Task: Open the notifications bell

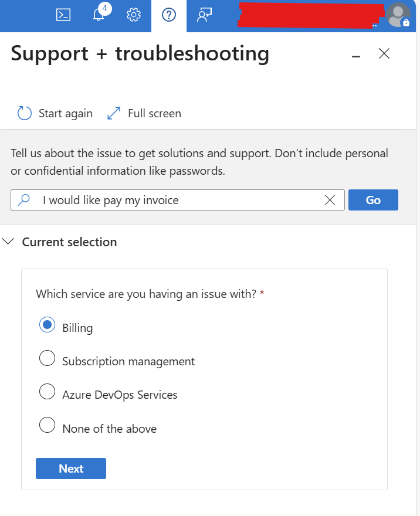Action: [99, 15]
